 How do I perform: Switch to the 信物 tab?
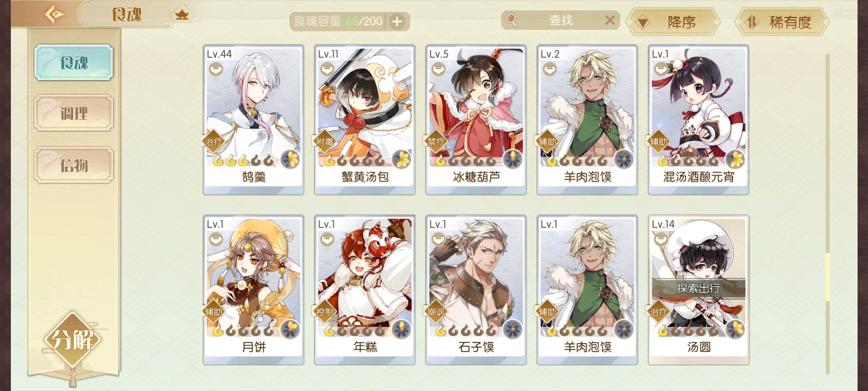(74, 165)
